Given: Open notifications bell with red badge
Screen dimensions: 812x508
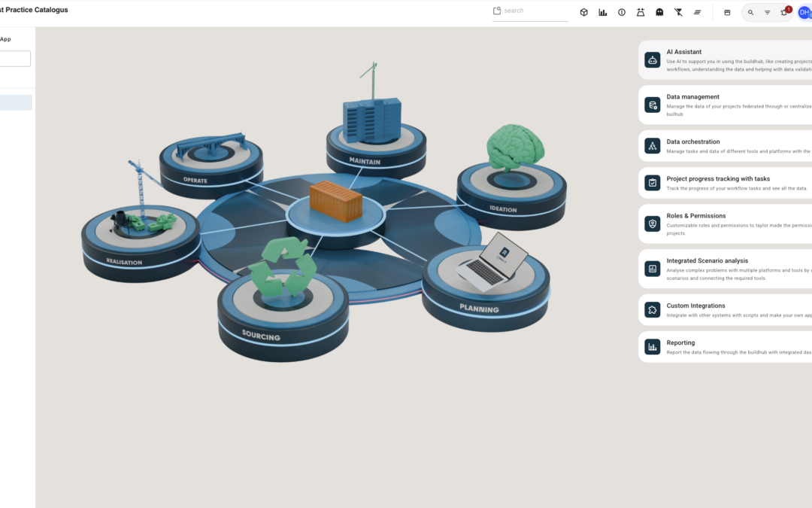Looking at the screenshot, I should pyautogui.click(x=785, y=11).
